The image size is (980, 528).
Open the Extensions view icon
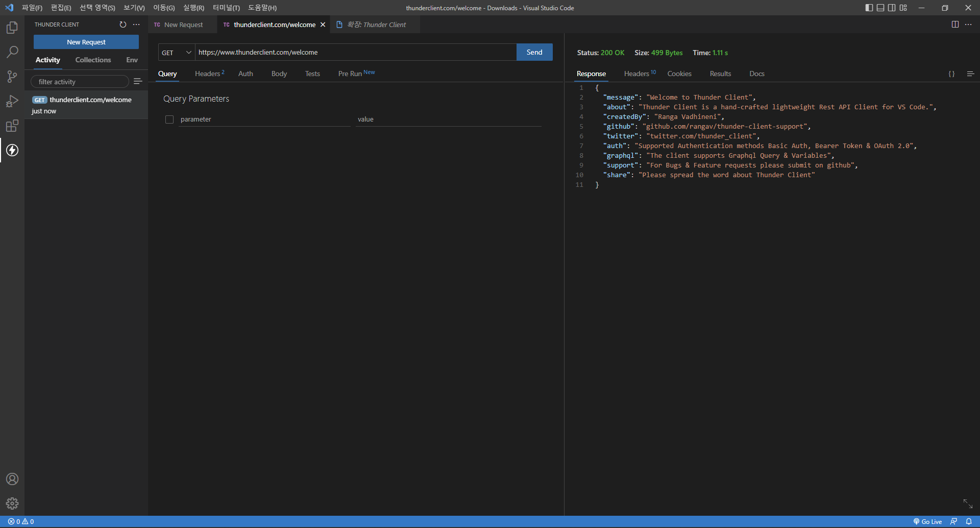coord(12,126)
